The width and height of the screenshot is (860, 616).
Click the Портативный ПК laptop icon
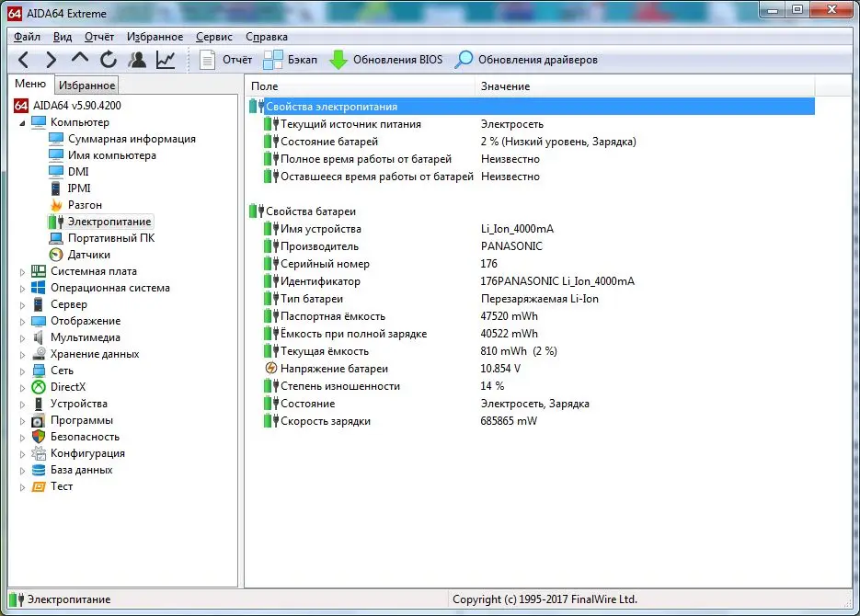pos(56,238)
